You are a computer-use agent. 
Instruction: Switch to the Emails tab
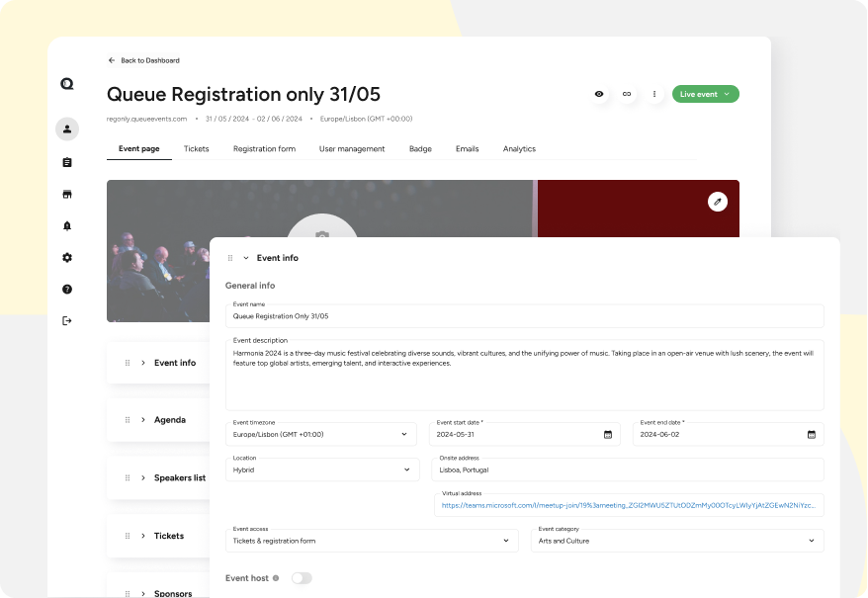(x=468, y=149)
